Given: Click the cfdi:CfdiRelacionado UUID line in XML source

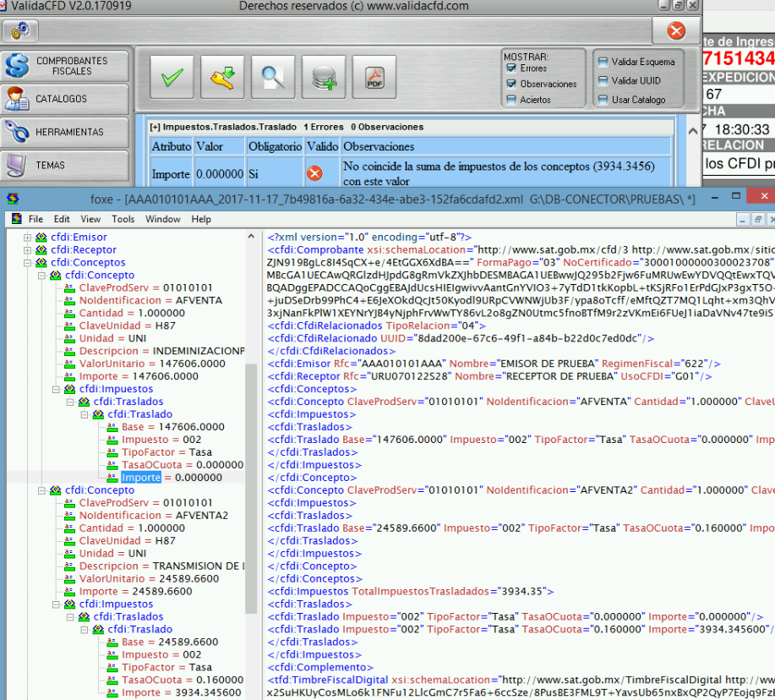Looking at the screenshot, I should [461, 339].
